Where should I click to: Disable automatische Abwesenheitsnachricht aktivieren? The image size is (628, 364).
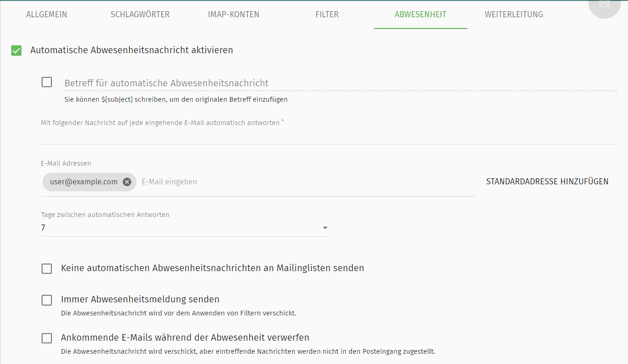tap(16, 50)
